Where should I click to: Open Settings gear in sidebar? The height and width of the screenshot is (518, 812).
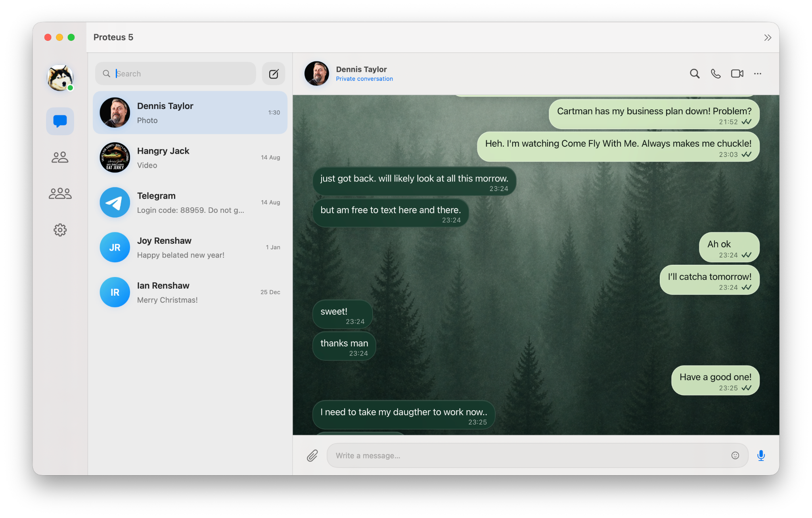[x=60, y=230]
